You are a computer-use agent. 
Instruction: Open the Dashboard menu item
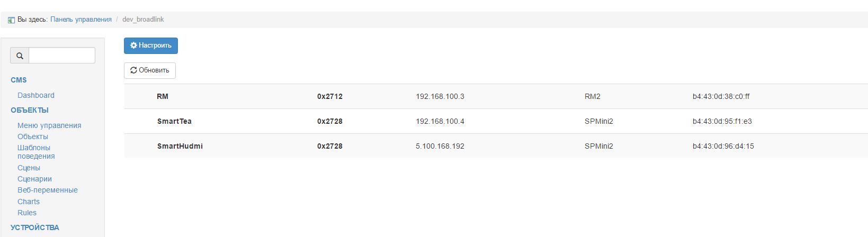(36, 95)
